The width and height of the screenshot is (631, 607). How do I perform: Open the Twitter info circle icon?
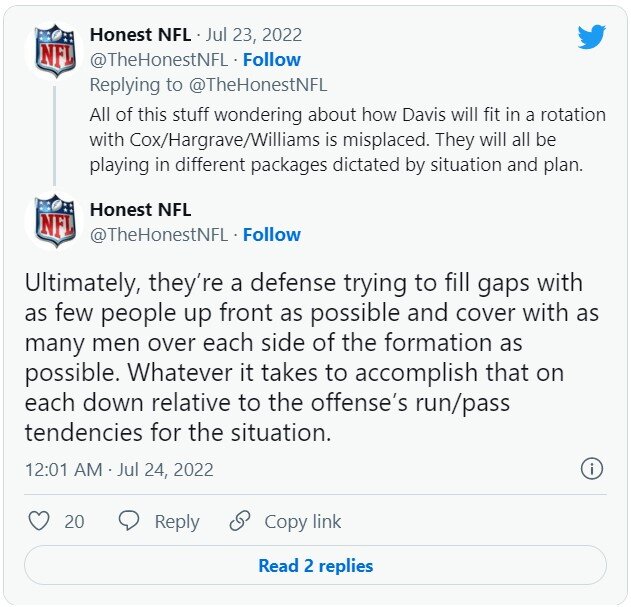591,469
